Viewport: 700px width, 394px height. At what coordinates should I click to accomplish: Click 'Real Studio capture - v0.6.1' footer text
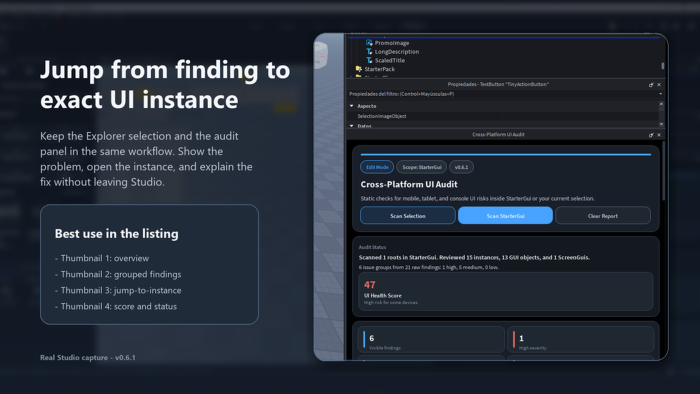click(88, 357)
